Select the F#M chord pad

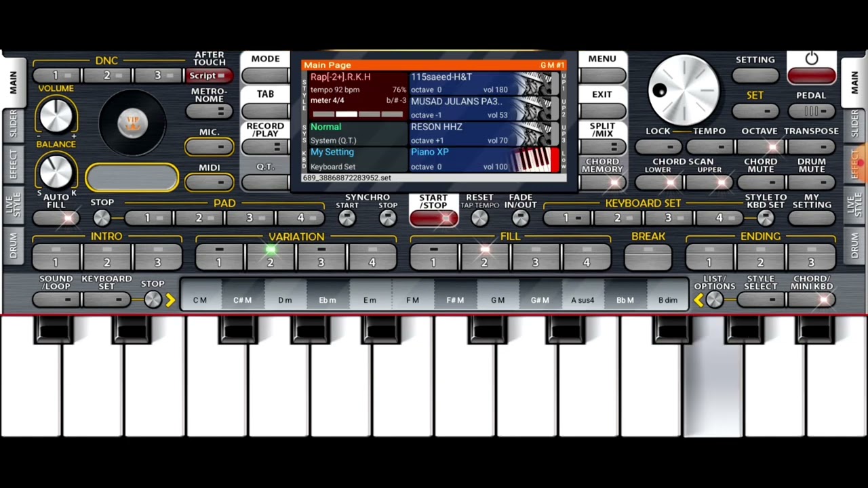455,296
